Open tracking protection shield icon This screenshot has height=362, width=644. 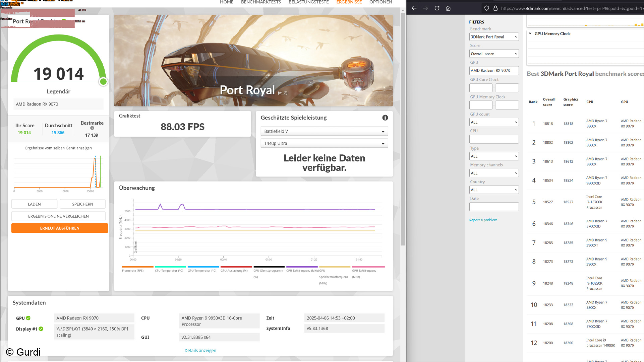point(486,8)
